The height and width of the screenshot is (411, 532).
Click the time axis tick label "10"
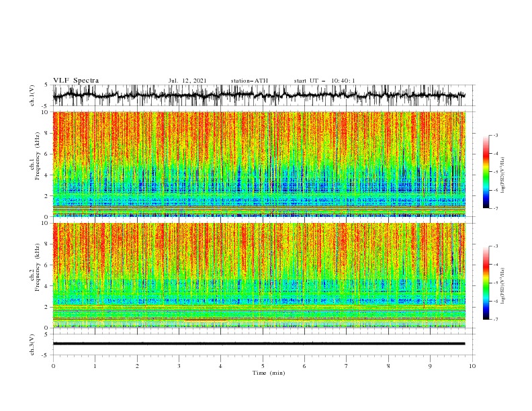[472, 366]
